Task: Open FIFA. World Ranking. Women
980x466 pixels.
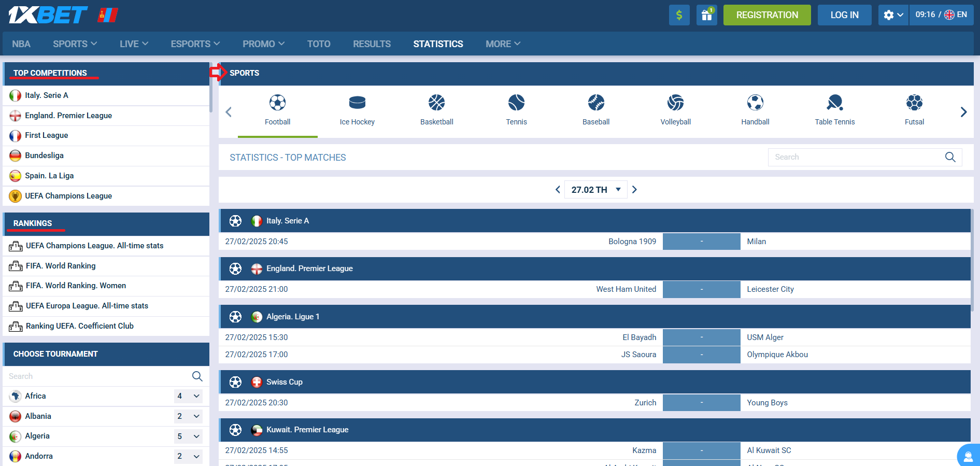Action: click(x=106, y=286)
